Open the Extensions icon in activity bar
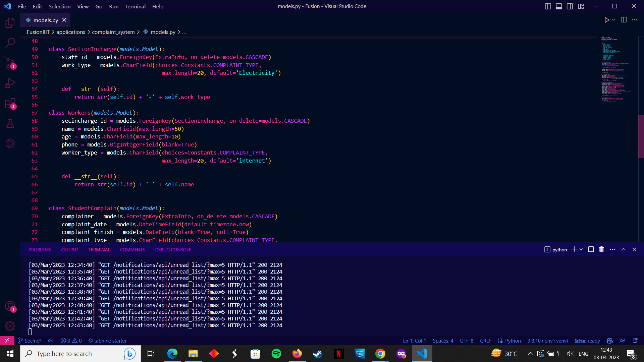 [x=10, y=103]
